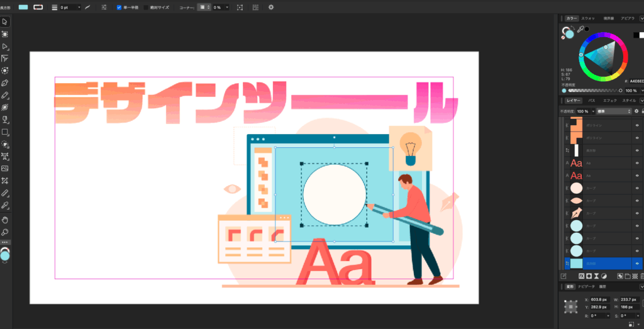Click the cyan fill color swatch
644x329 pixels.
click(x=23, y=7)
